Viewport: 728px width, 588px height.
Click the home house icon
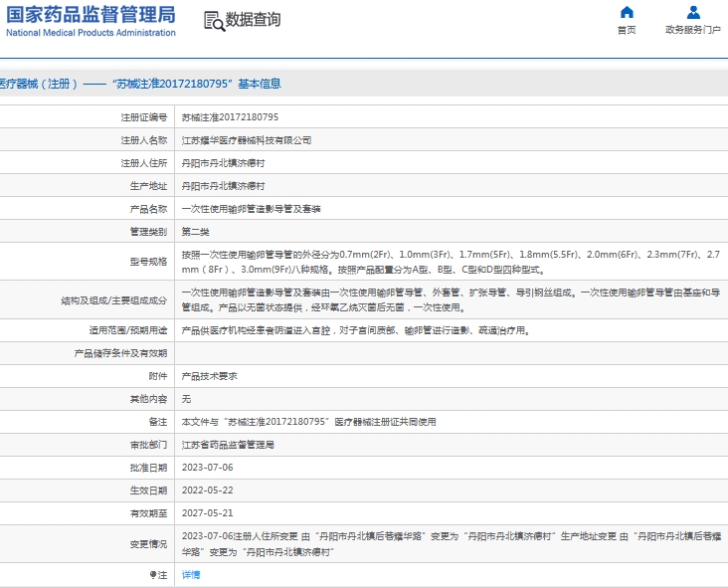click(x=627, y=12)
